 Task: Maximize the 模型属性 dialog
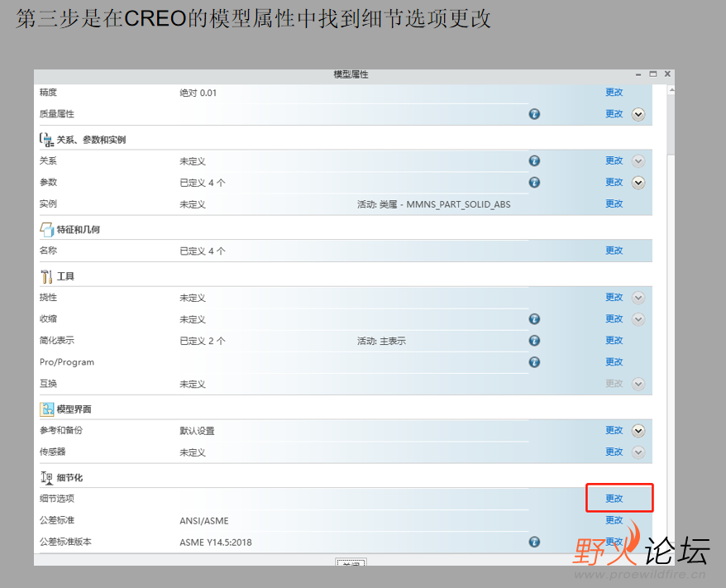653,74
